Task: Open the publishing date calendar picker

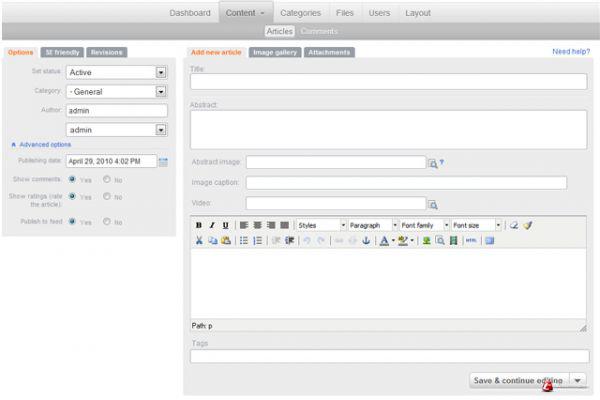Action: [x=163, y=161]
